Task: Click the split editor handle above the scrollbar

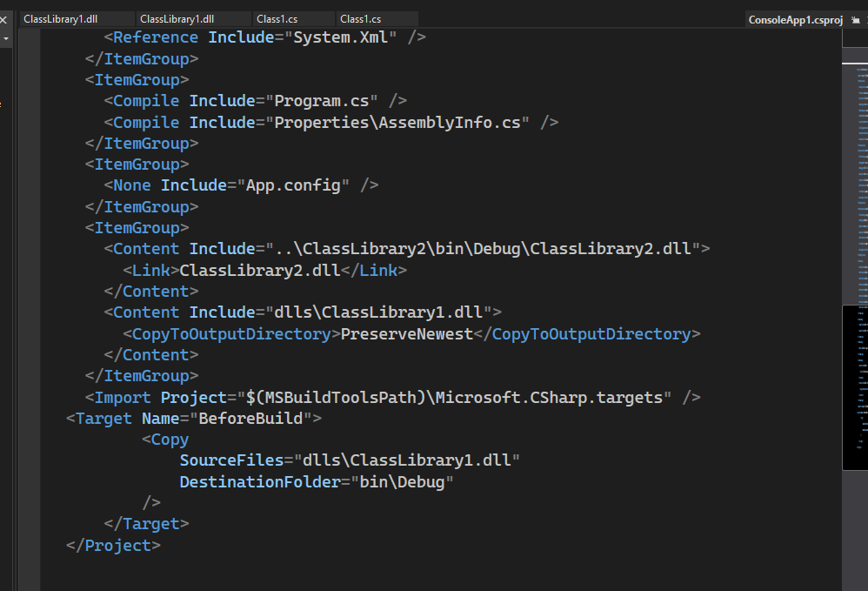Action: click(x=855, y=37)
